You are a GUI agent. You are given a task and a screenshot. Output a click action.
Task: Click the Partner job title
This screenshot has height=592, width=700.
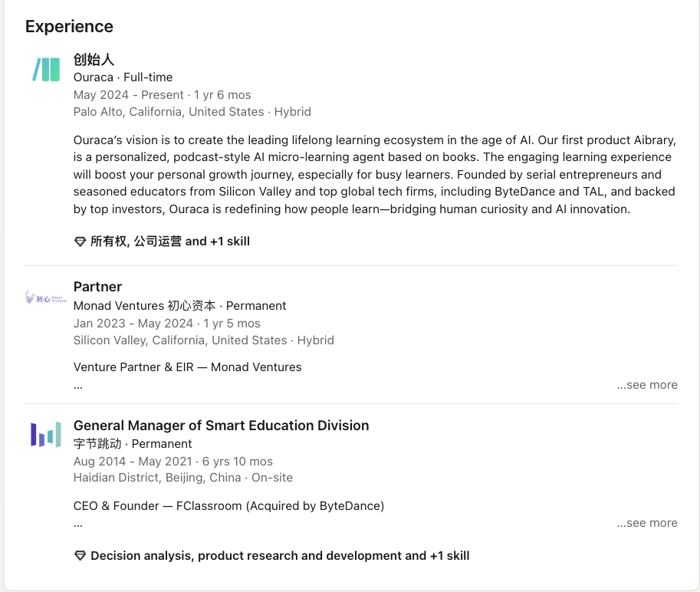[97, 287]
